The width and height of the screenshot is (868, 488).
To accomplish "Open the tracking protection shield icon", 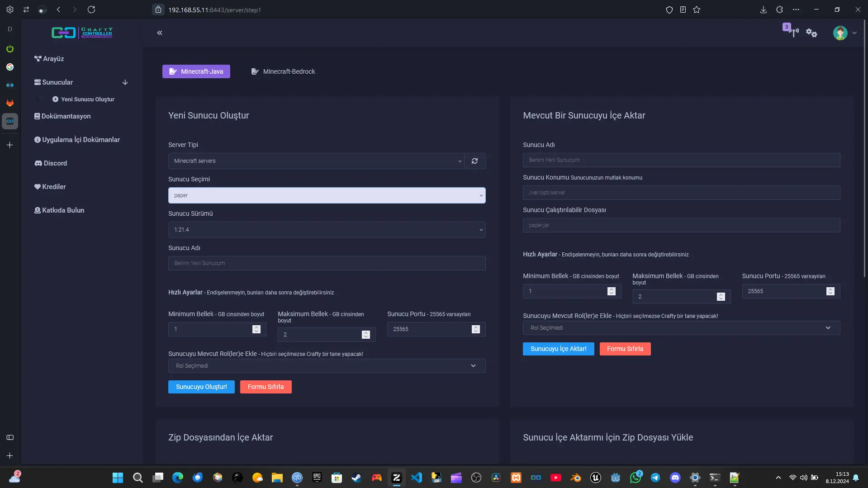I will point(669,9).
